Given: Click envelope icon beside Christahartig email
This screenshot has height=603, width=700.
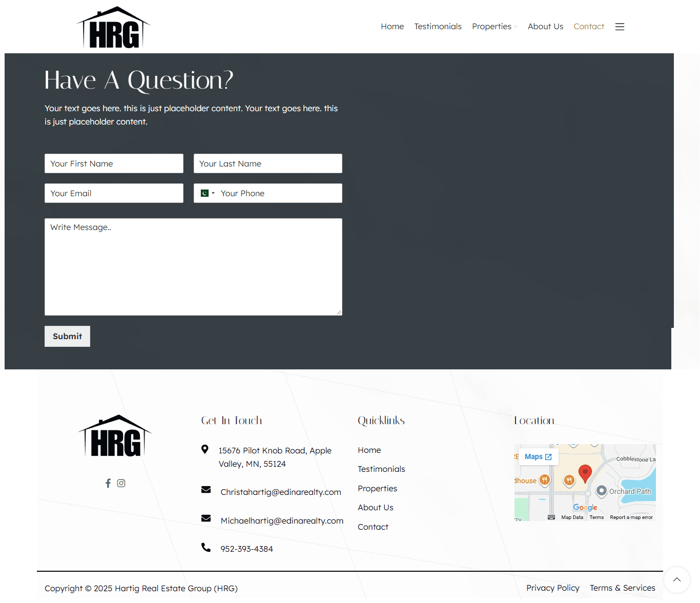Looking at the screenshot, I should point(206,490).
